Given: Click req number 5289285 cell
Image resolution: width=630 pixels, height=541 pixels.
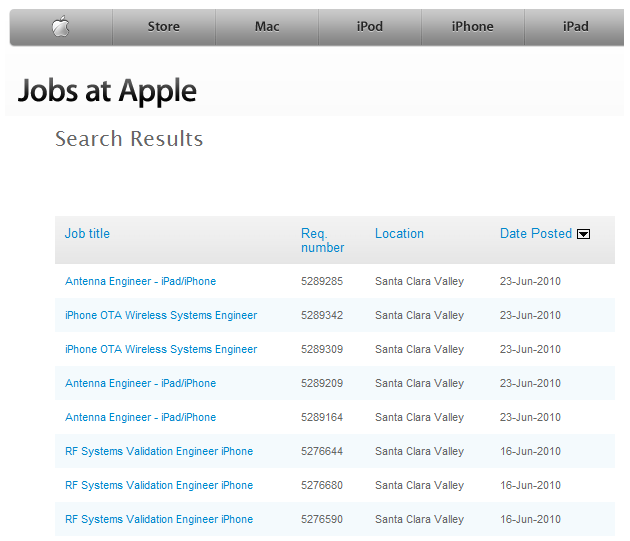Looking at the screenshot, I should 322,281.
